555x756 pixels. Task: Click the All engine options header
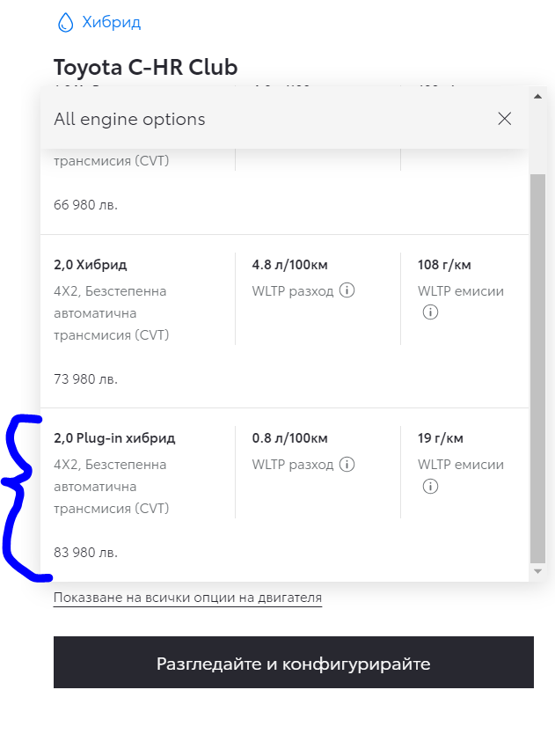tap(129, 119)
